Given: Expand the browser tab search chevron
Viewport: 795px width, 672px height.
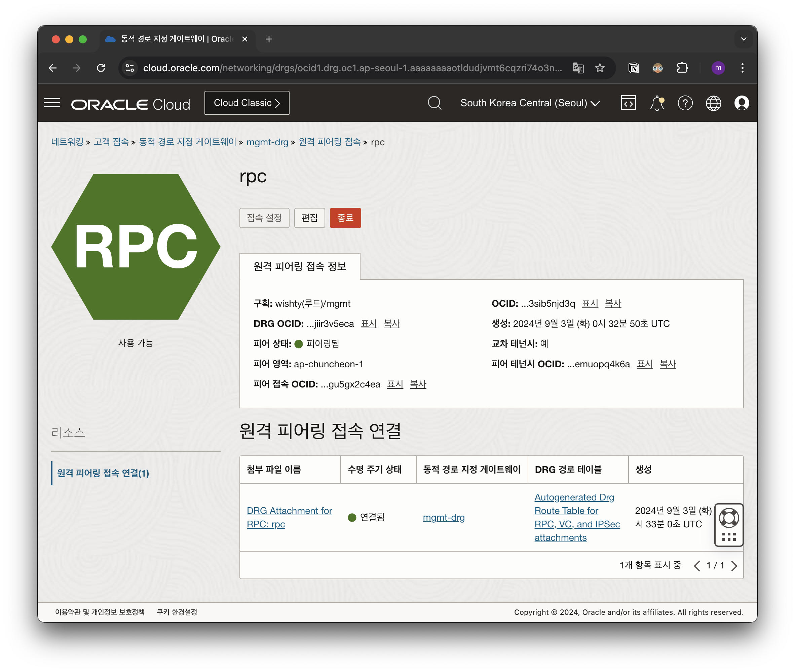Looking at the screenshot, I should pyautogui.click(x=743, y=39).
